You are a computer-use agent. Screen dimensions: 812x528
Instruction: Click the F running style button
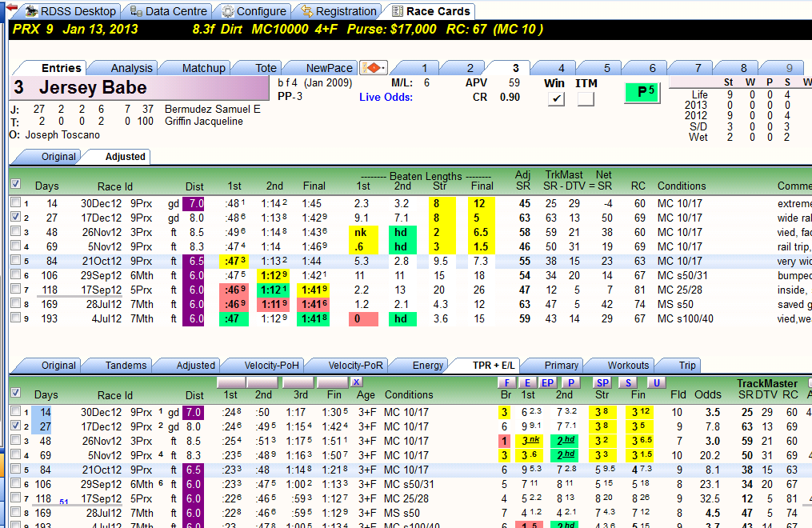point(506,382)
